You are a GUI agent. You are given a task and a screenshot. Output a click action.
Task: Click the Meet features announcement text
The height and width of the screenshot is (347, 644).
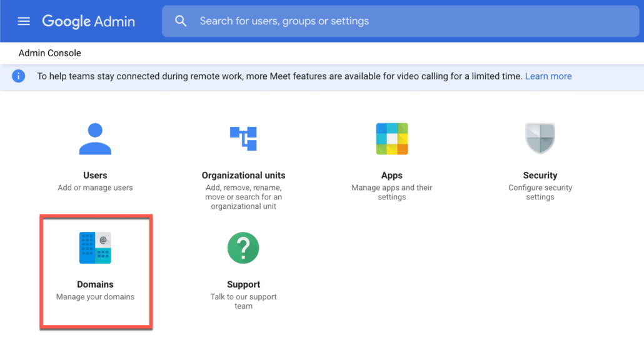point(279,76)
